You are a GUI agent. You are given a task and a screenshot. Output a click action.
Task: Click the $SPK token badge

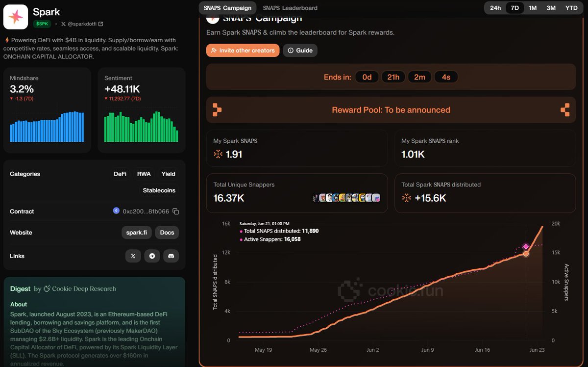(42, 24)
